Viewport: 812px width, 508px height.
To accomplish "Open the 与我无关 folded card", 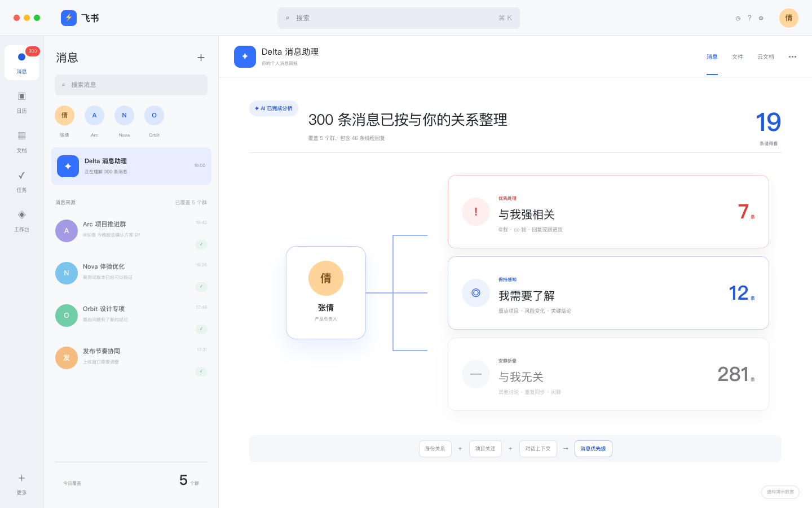I will click(608, 374).
